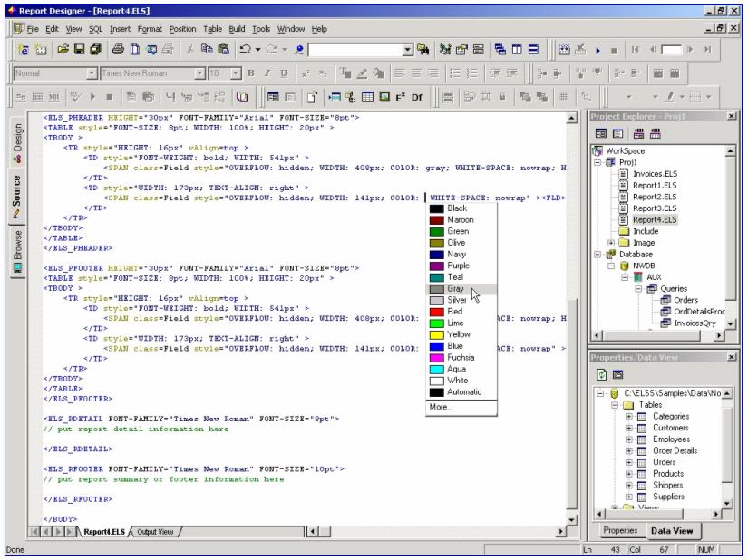Select the InvoicesQry query item
Image resolution: width=748 pixels, height=560 pixels.
[695, 323]
